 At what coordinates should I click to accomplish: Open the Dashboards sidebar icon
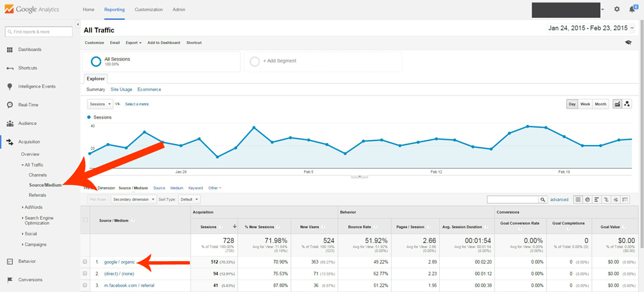pos(10,50)
